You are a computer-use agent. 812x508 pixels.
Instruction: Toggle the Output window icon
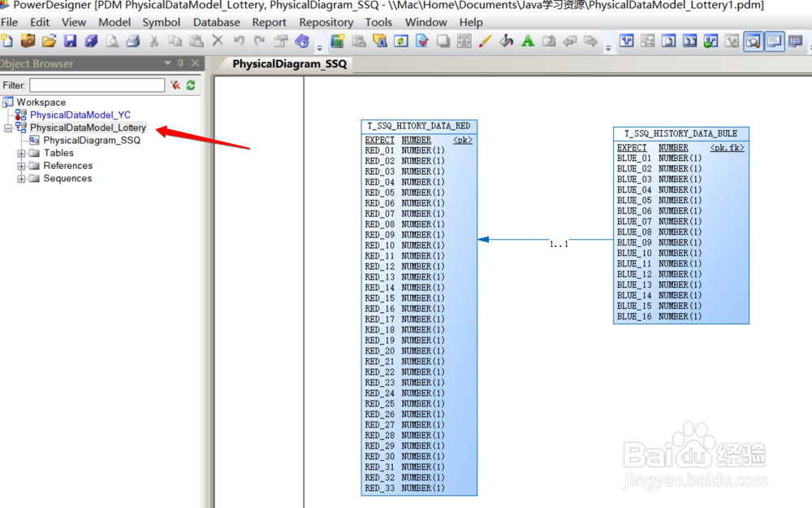(x=774, y=41)
